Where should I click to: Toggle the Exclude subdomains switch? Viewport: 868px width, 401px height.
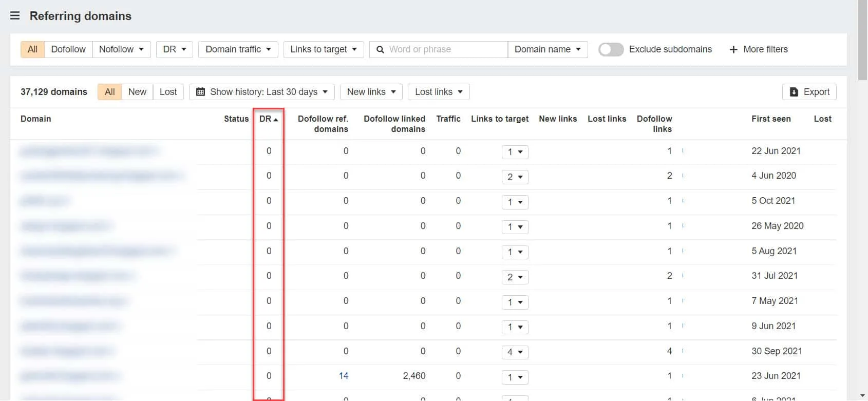[x=611, y=49]
